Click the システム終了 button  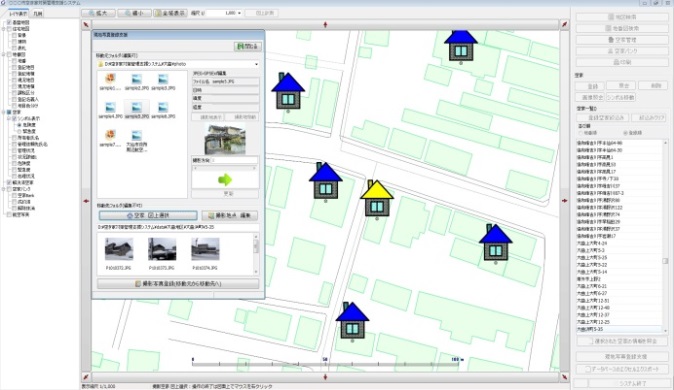tap(631, 383)
